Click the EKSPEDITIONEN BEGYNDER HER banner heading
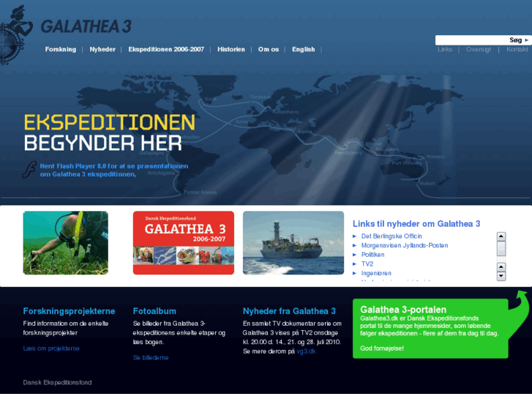The width and height of the screenshot is (532, 399). coord(109,133)
